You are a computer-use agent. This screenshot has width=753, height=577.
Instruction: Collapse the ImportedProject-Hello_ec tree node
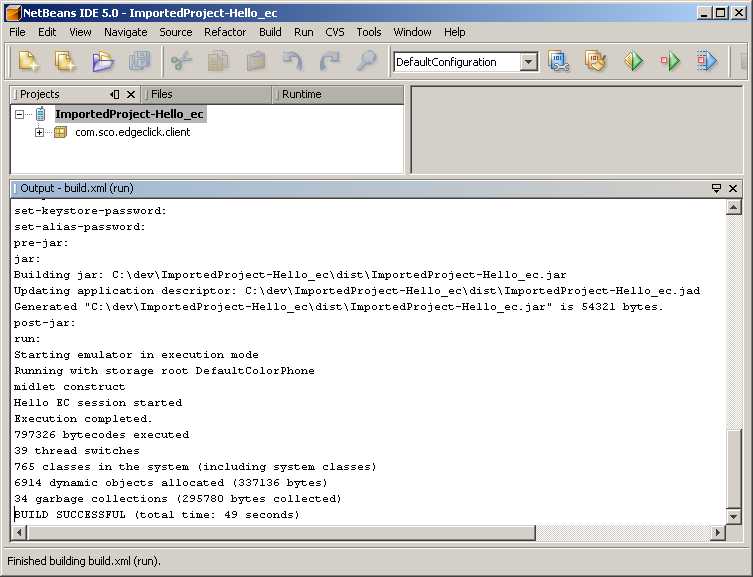point(19,114)
